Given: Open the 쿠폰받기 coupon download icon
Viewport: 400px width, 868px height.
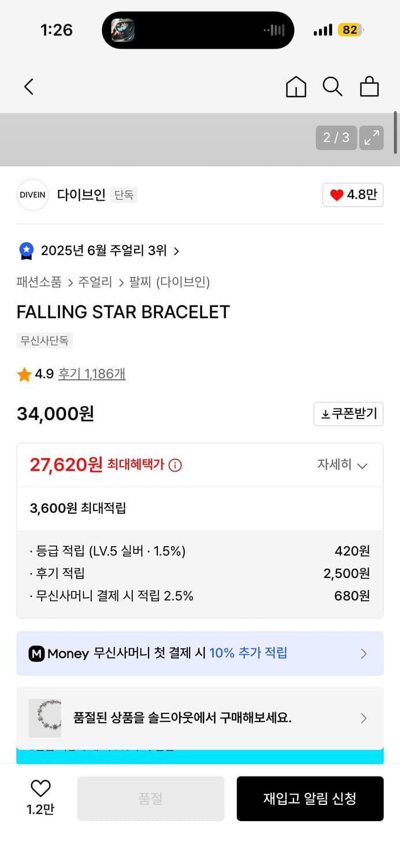Looking at the screenshot, I should pyautogui.click(x=348, y=414).
